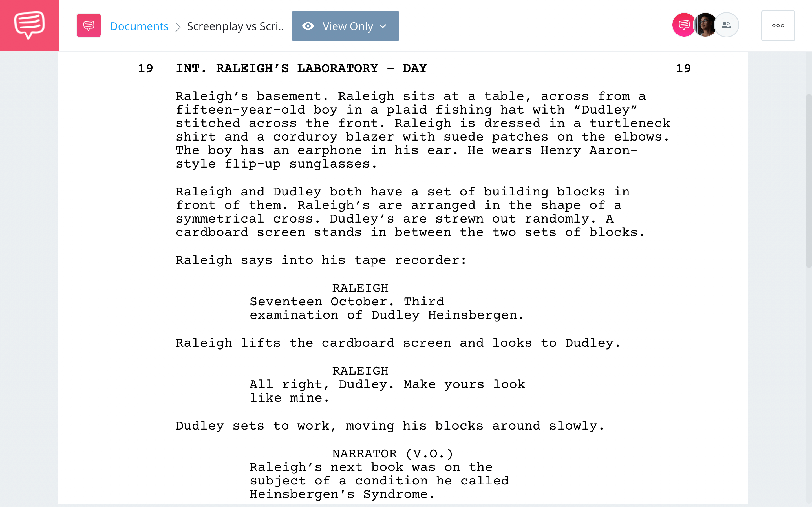812x507 pixels.
Task: Click the chevron next to Documents label
Action: 178,26
